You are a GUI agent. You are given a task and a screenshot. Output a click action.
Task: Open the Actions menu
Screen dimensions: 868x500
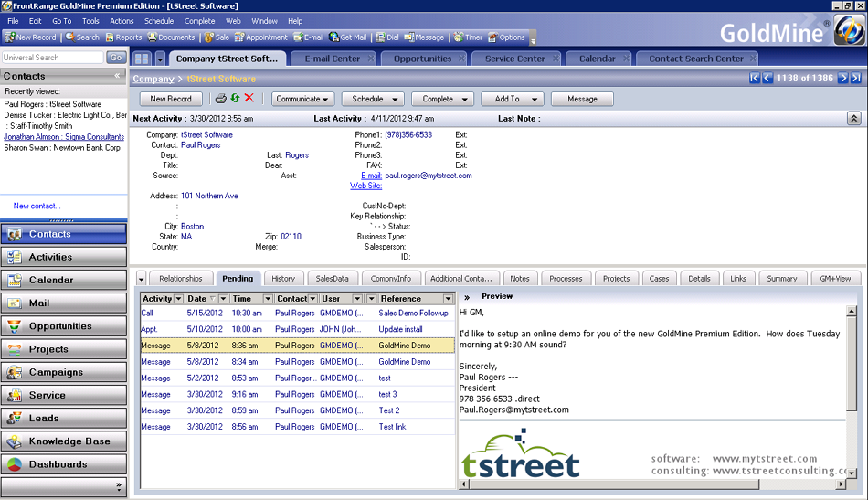click(122, 21)
